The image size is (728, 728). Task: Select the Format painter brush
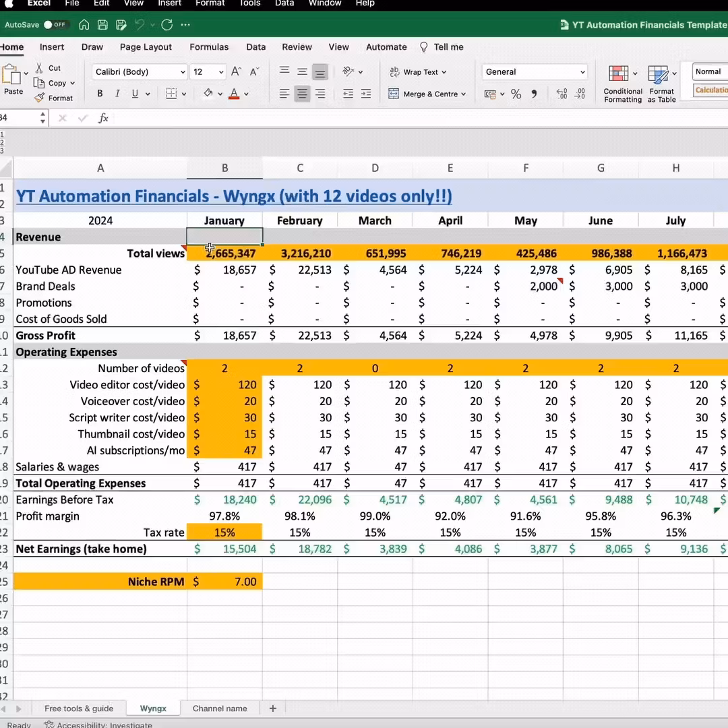coord(39,98)
